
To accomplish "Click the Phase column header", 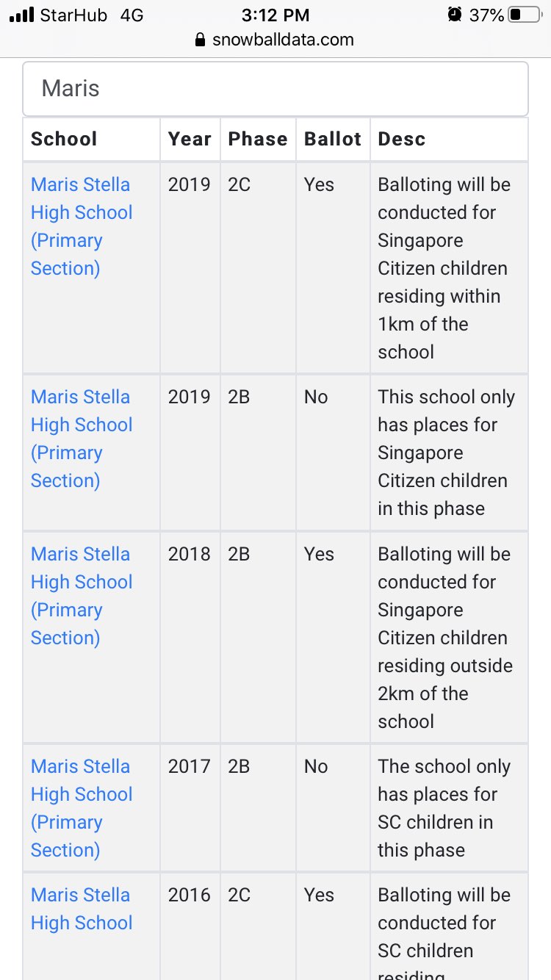I will (258, 139).
